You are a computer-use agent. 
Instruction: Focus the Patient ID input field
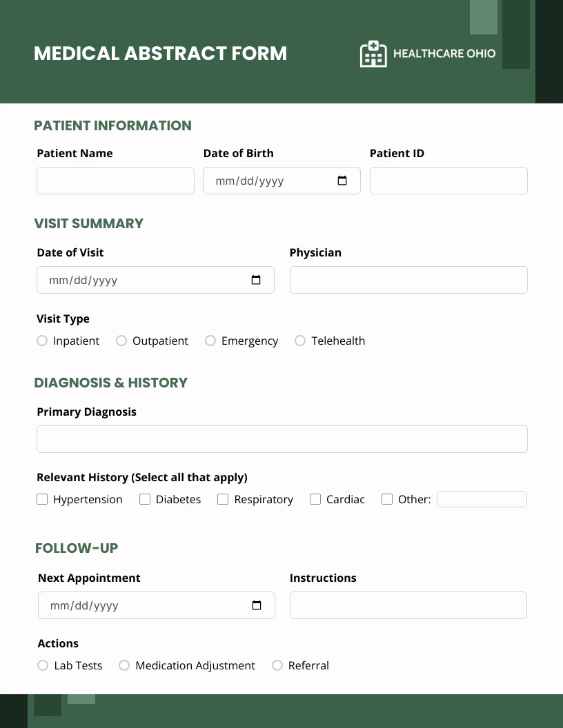[x=448, y=180]
